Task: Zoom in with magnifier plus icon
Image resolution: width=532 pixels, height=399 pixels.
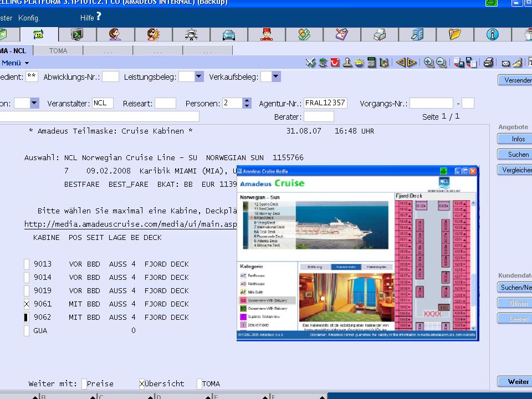Action: [x=429, y=63]
